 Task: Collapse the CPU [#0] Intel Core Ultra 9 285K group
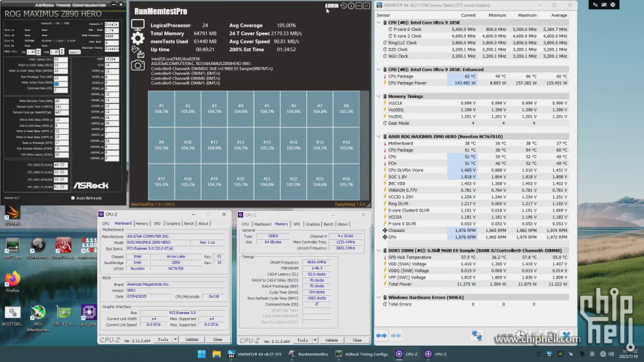[x=379, y=22]
